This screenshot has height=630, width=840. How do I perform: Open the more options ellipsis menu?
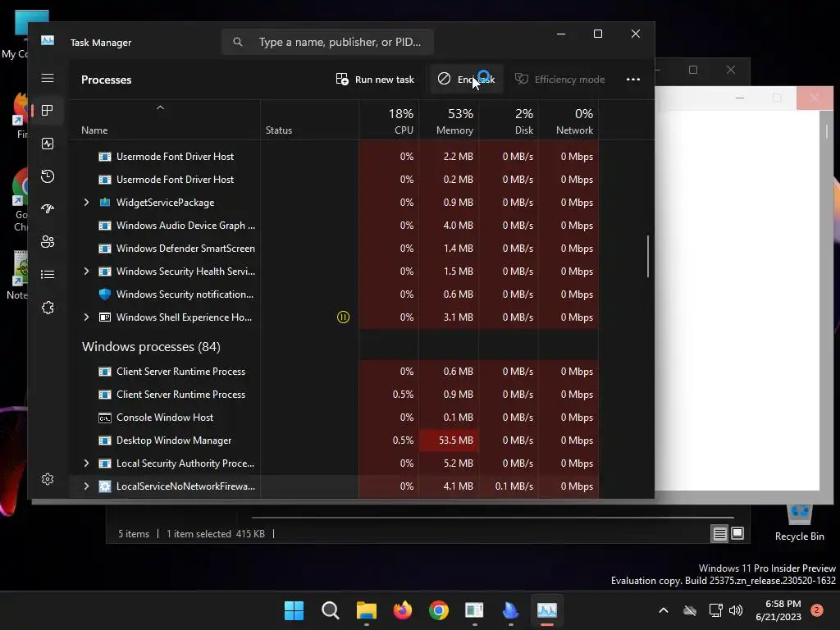pyautogui.click(x=633, y=80)
